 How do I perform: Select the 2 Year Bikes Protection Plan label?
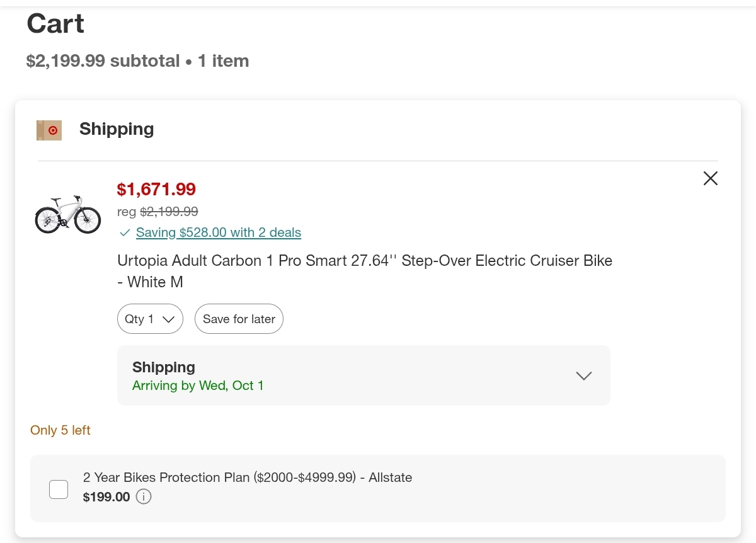(248, 477)
